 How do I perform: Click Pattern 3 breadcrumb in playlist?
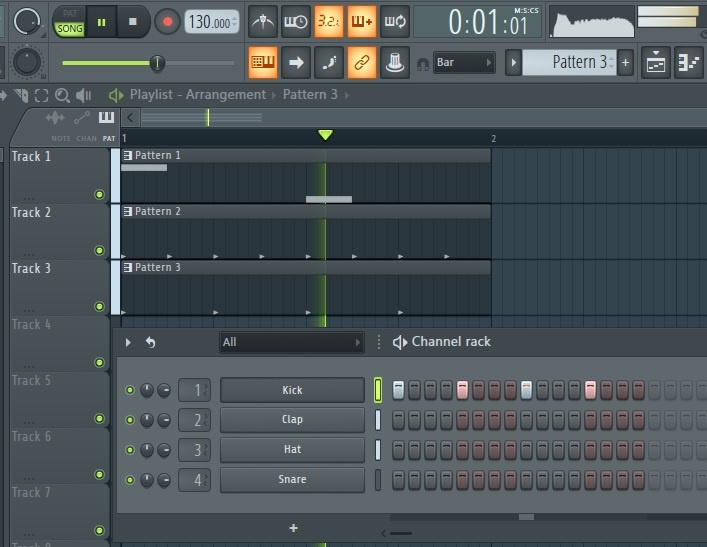pyautogui.click(x=310, y=95)
